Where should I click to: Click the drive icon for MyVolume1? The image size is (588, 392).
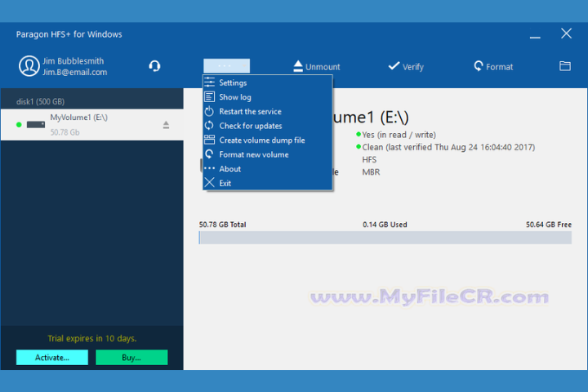coord(36,124)
